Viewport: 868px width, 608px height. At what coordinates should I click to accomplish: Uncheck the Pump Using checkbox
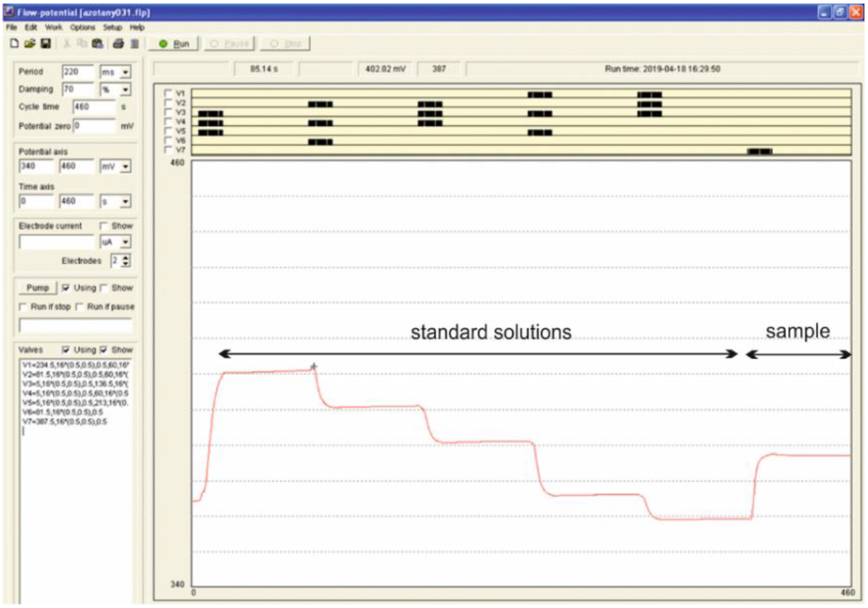pos(66,288)
